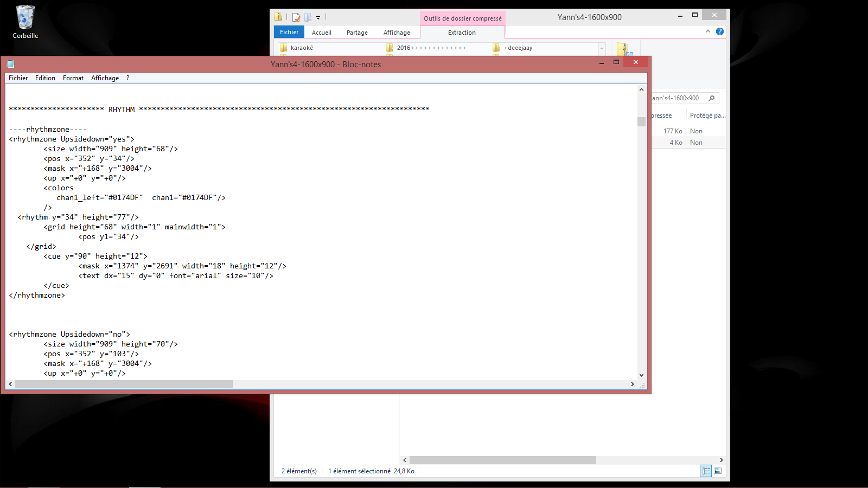Viewport: 868px width, 488px height.
Task: Open the Format menu in Bloc-notes
Action: pos(73,78)
